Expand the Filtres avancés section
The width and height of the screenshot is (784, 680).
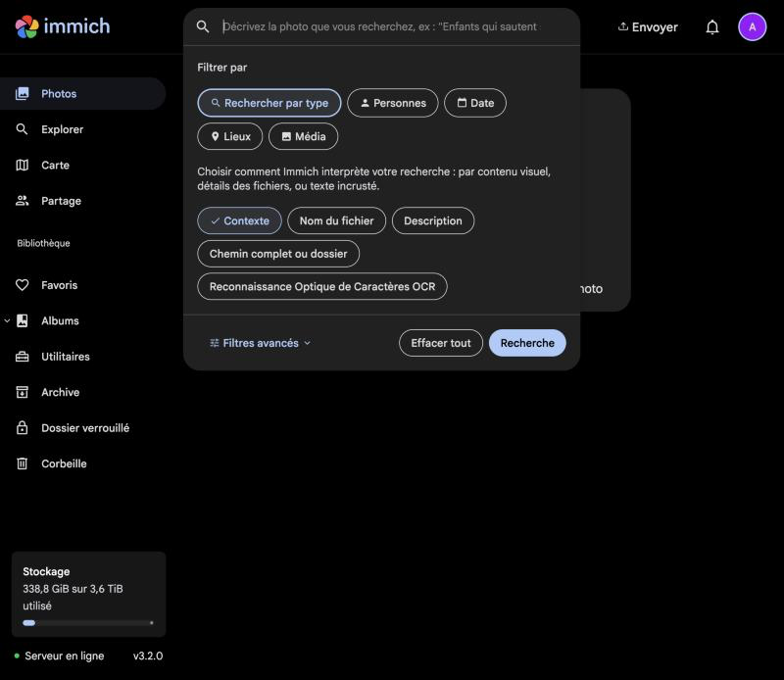[261, 343]
